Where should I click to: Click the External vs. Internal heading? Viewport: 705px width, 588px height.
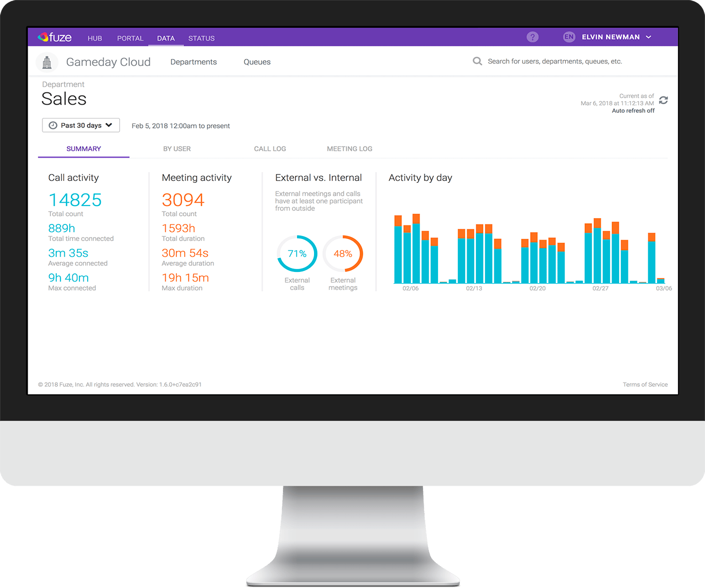click(x=318, y=178)
